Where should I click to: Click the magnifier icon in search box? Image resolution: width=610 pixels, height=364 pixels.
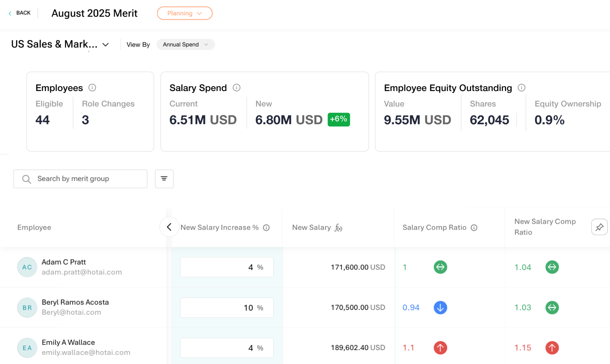point(27,179)
